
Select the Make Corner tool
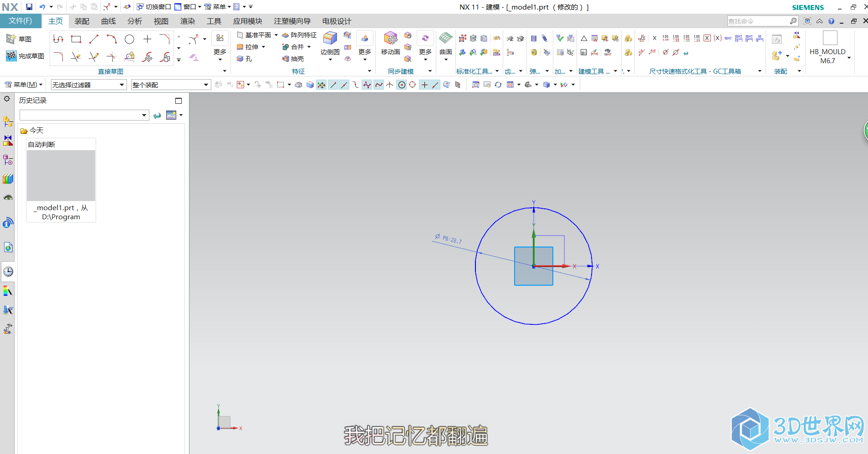coord(112,57)
